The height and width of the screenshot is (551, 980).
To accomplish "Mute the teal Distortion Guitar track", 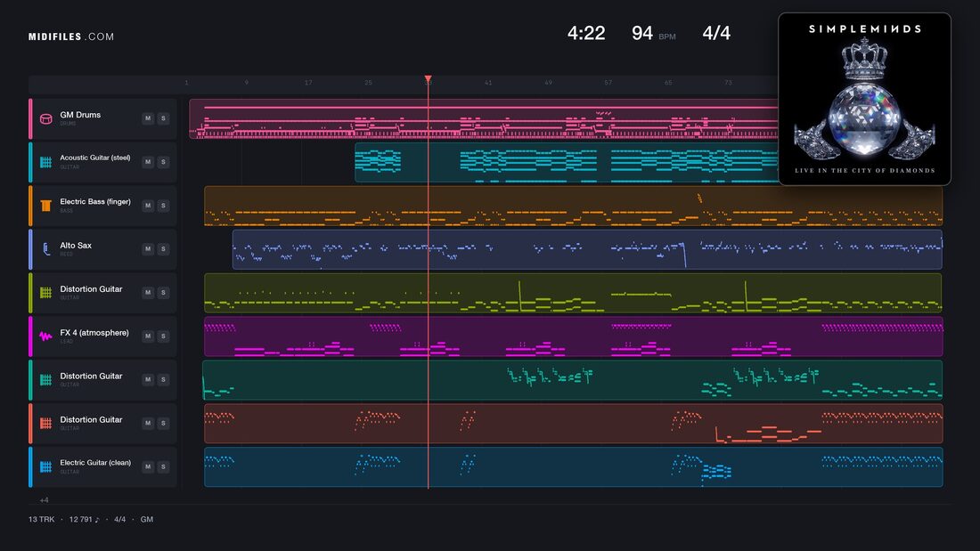I will (148, 379).
